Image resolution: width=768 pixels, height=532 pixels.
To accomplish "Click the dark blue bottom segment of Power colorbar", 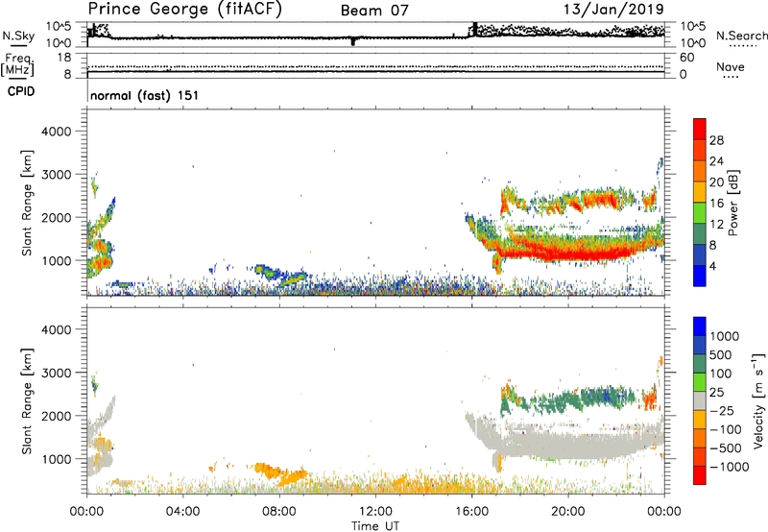I will [700, 277].
